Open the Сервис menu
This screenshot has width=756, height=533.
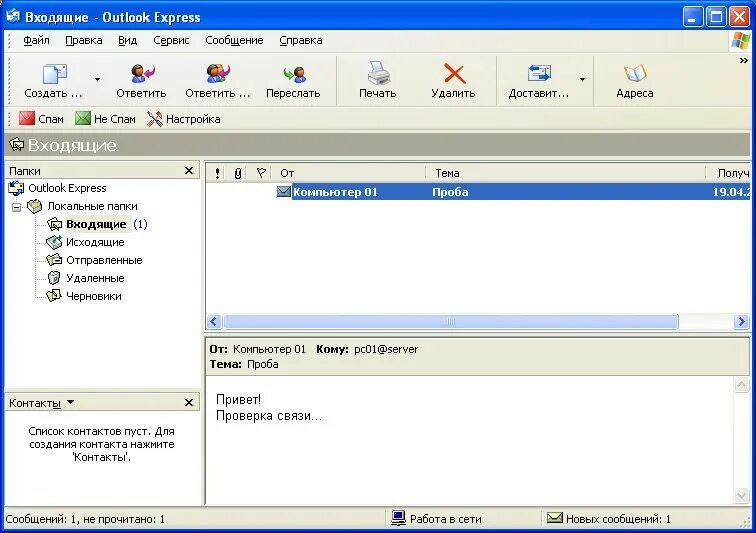coord(171,41)
